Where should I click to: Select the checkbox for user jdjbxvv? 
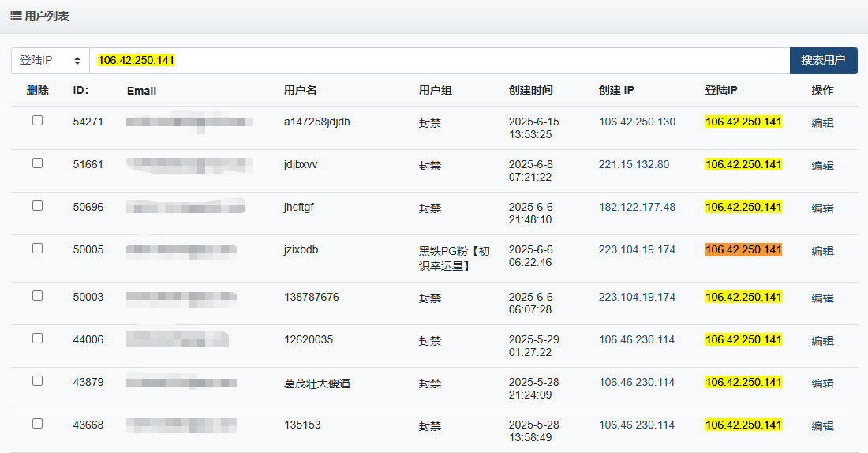(x=37, y=163)
